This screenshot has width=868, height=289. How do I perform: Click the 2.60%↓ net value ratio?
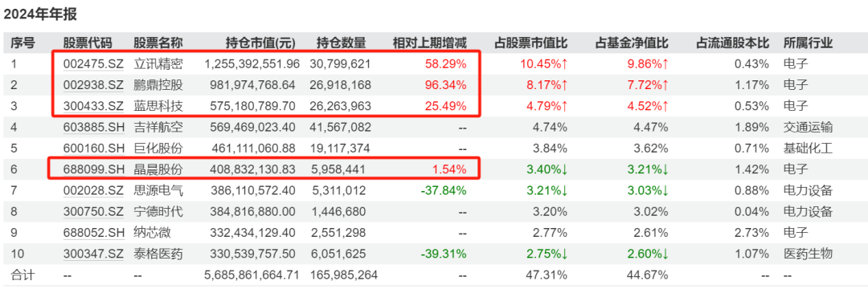[x=648, y=254]
